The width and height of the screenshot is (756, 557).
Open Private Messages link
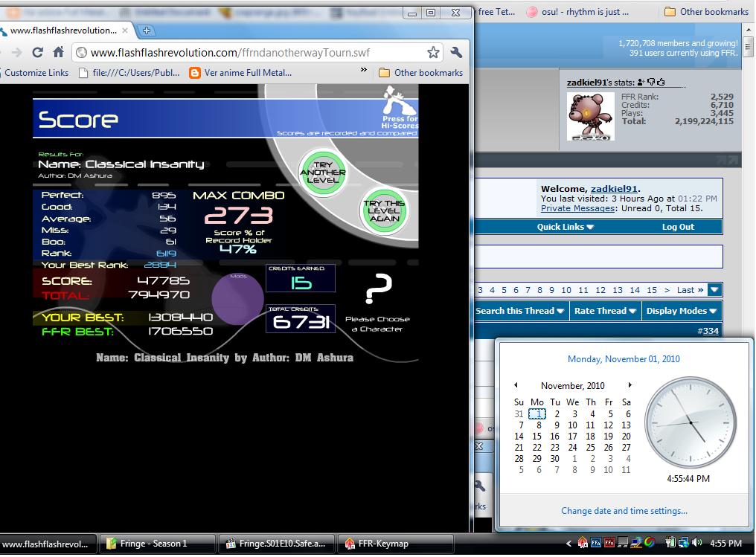577,208
